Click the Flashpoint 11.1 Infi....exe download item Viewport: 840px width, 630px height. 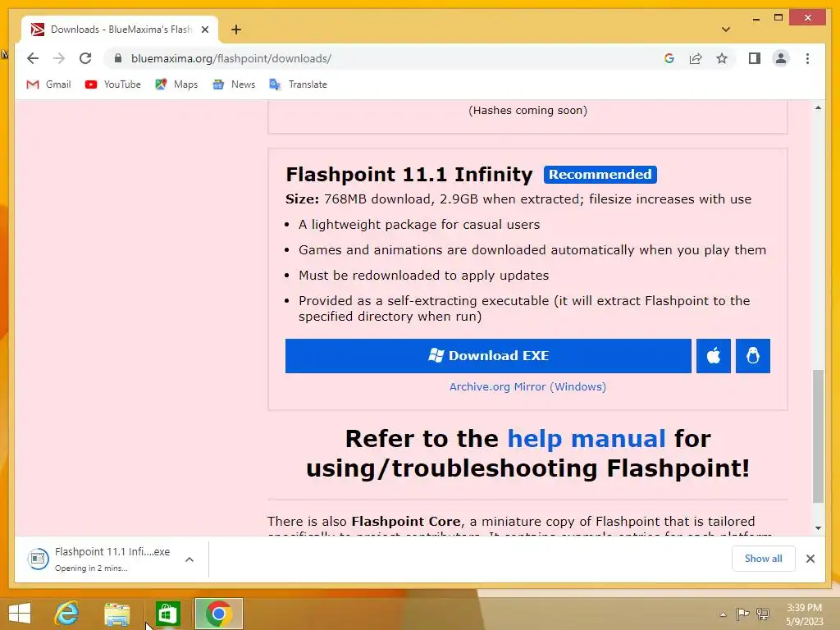103,559
